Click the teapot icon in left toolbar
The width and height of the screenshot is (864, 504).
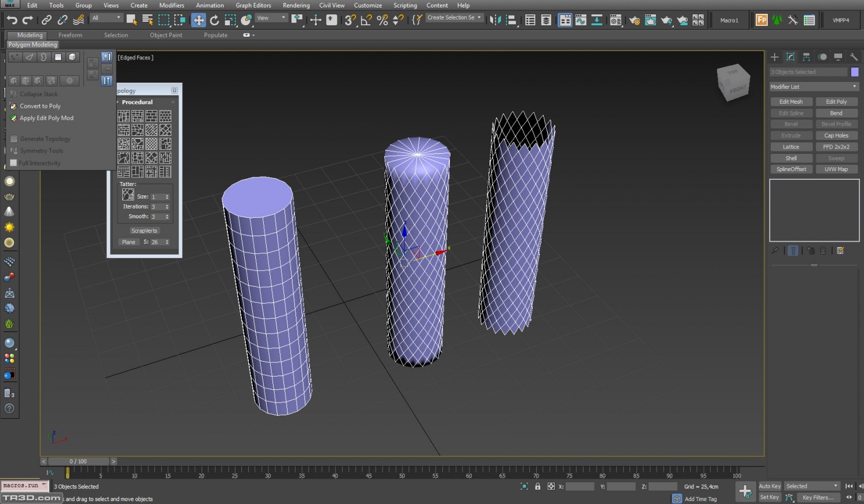click(x=9, y=196)
